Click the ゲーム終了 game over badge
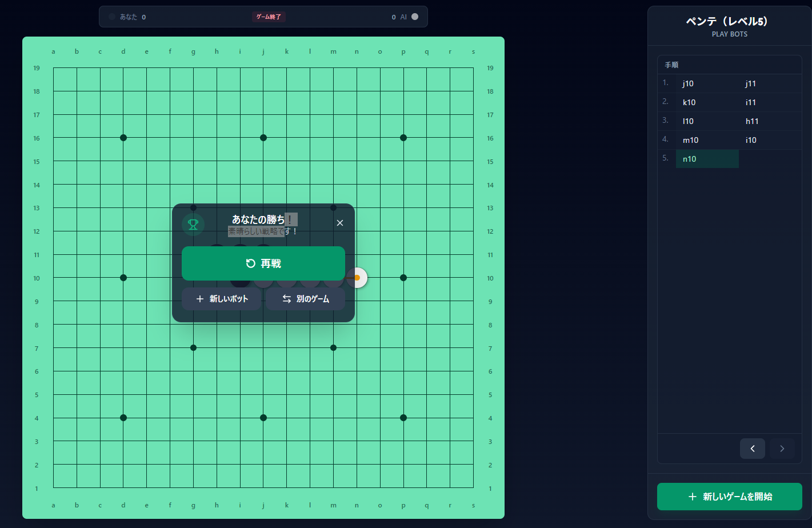The width and height of the screenshot is (812, 528). pyautogui.click(x=269, y=17)
